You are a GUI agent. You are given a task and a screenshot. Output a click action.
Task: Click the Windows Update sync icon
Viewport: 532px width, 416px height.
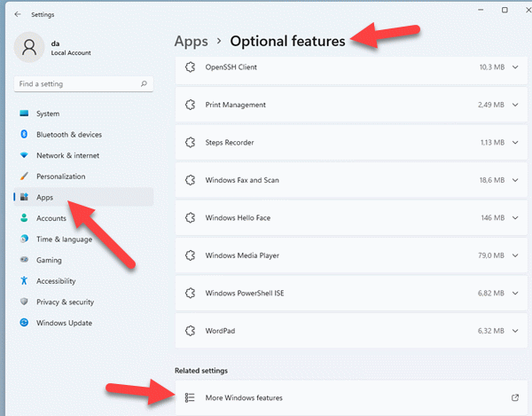24,322
